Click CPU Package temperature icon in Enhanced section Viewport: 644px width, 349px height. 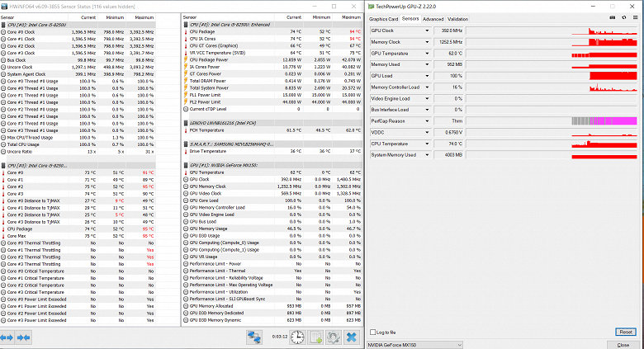coord(186,31)
